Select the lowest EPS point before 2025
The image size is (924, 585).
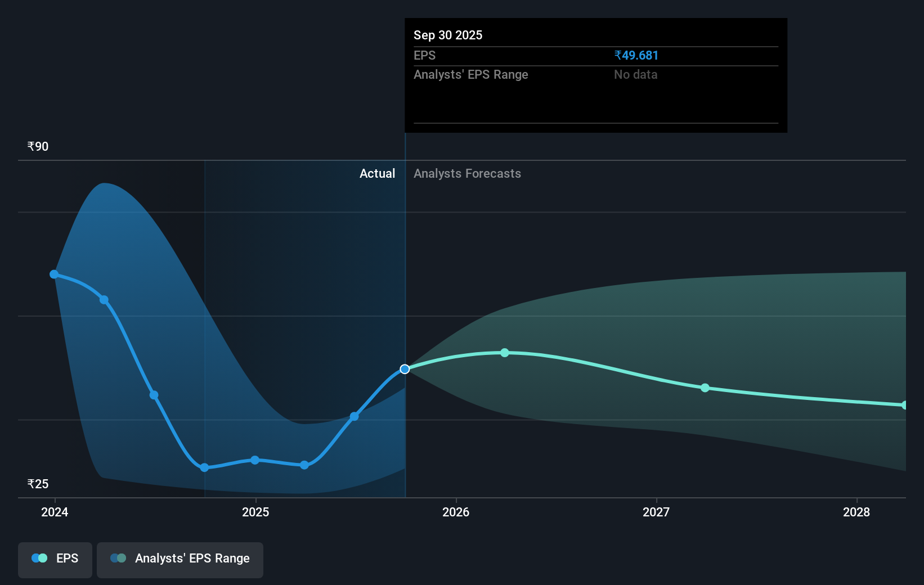pyautogui.click(x=204, y=467)
